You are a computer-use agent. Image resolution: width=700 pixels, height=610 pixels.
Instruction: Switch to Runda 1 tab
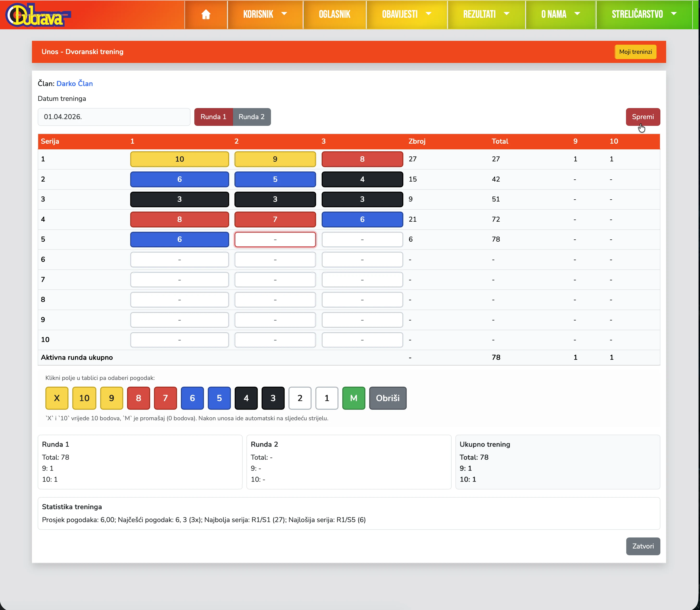[213, 117]
